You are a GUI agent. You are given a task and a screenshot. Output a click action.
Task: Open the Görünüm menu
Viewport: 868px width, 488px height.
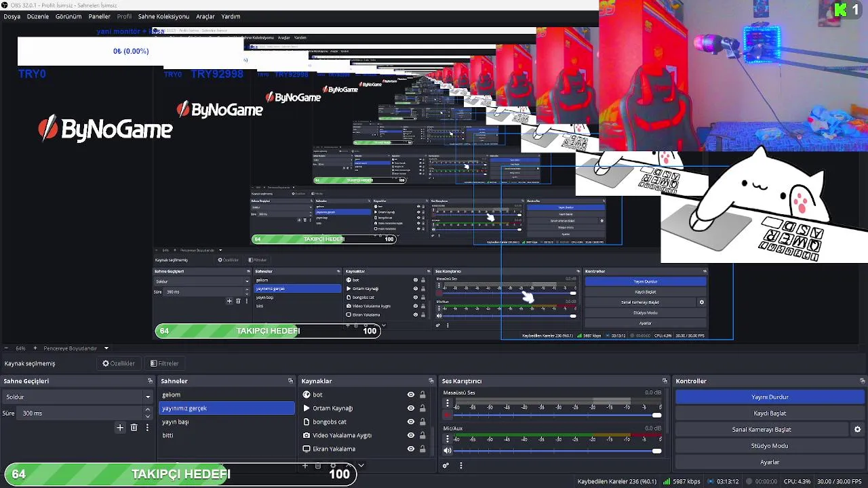[68, 16]
